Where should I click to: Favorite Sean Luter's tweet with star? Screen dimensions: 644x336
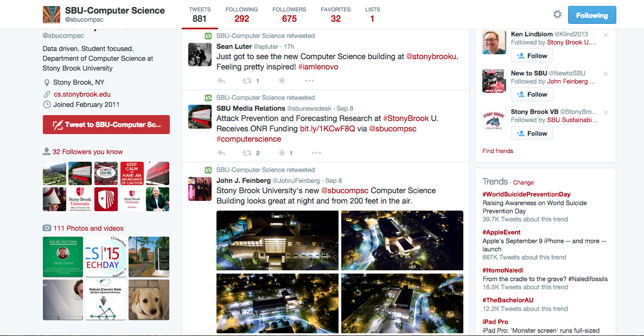pos(282,80)
